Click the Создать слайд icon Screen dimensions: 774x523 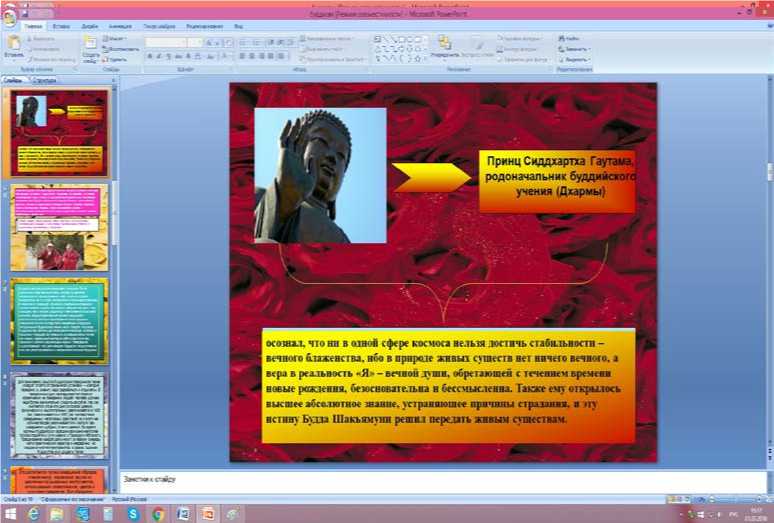89,44
